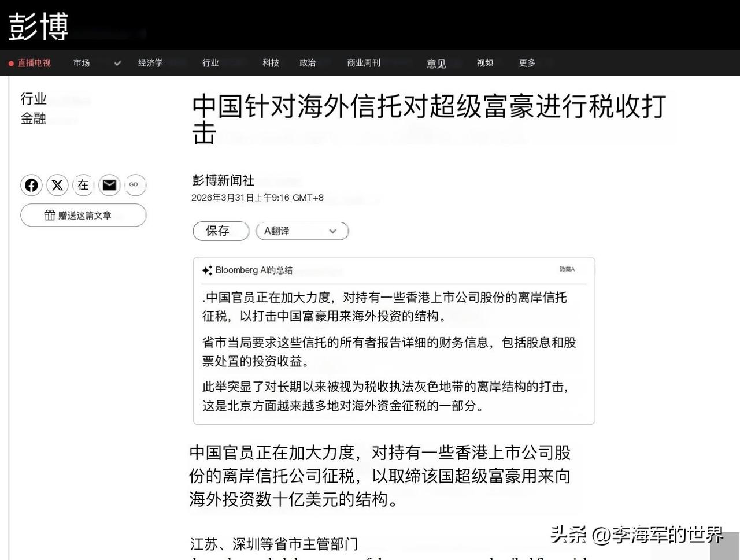This screenshot has height=560, width=740.
Task: Enable translation via the A翻译 control
Action: click(x=277, y=231)
